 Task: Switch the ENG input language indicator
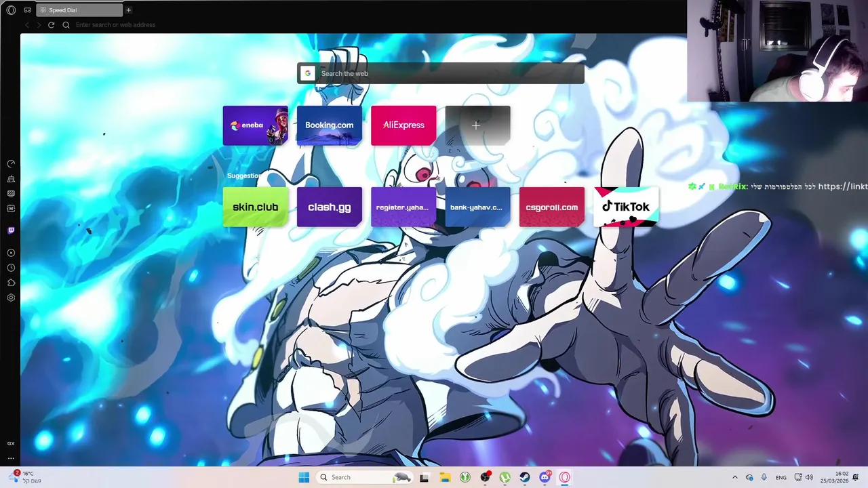tap(781, 477)
